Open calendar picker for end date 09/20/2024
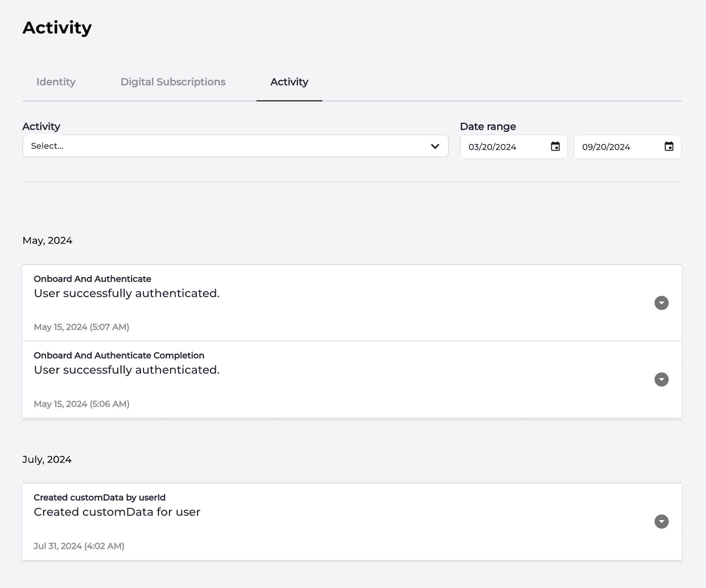Viewport: 706px width, 588px height. click(x=669, y=146)
